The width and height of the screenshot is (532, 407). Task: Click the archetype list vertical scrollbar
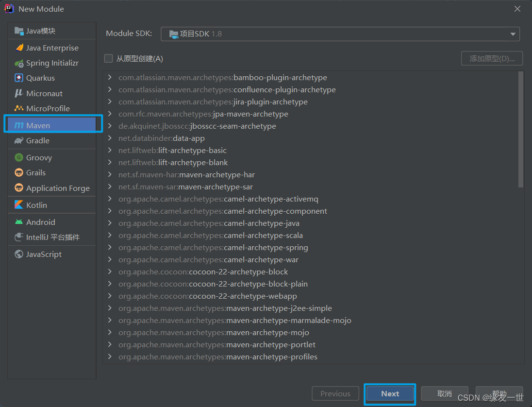tap(521, 129)
